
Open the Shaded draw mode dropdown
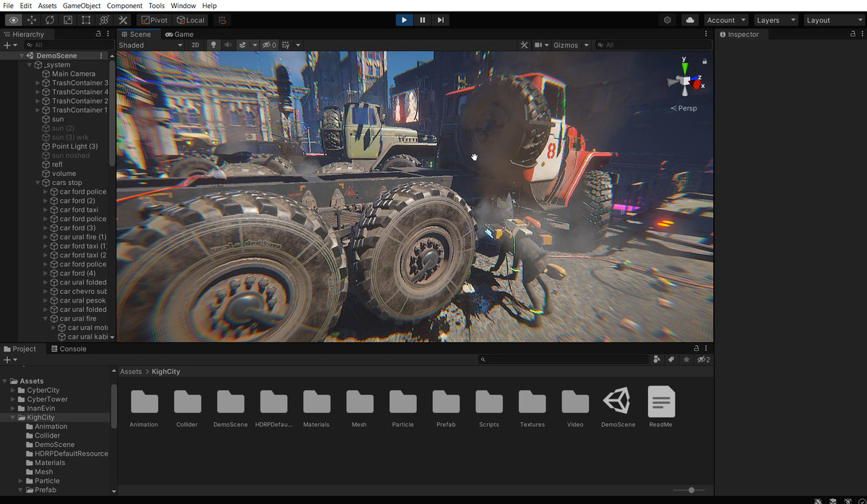pos(150,45)
